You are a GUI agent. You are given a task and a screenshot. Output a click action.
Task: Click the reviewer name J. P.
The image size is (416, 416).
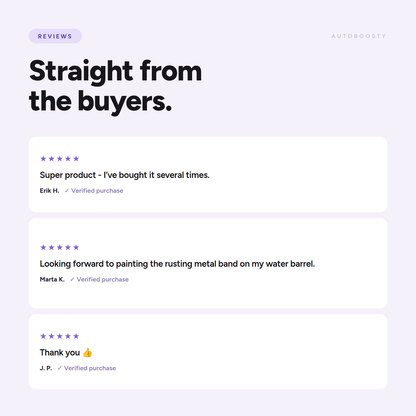point(46,368)
